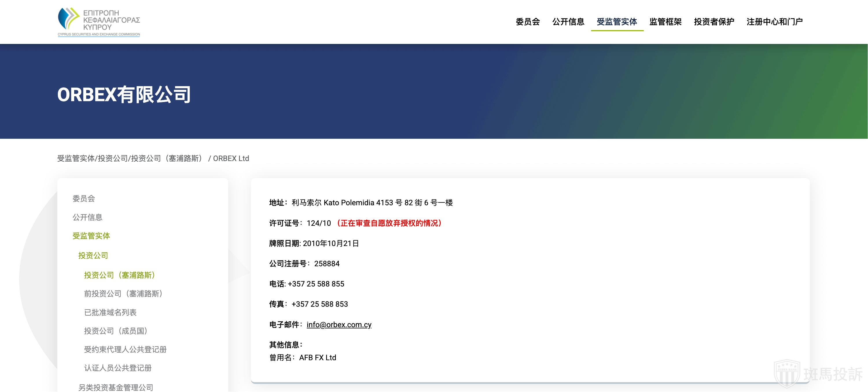868x392 pixels.
Task: Select 受监管实体 in the left sidebar
Action: (91, 236)
